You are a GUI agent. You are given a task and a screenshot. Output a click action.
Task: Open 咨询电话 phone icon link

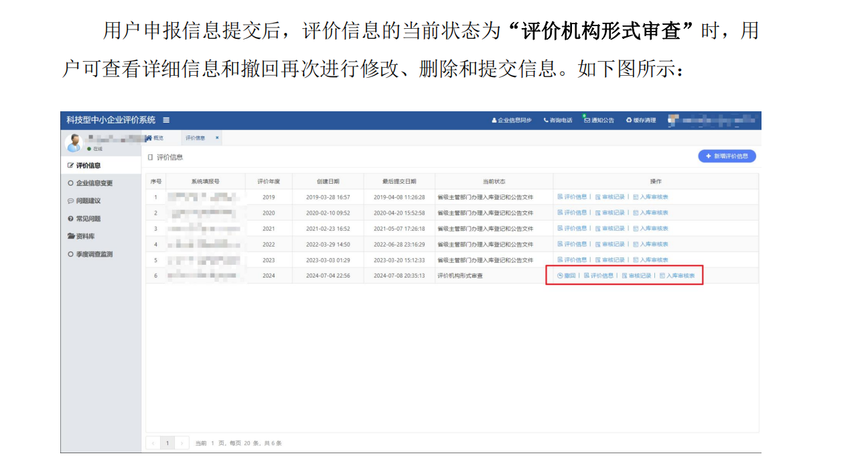pos(558,121)
